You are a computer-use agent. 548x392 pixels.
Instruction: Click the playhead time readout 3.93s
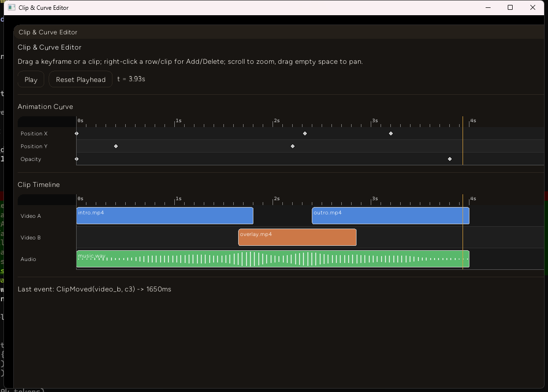131,79
